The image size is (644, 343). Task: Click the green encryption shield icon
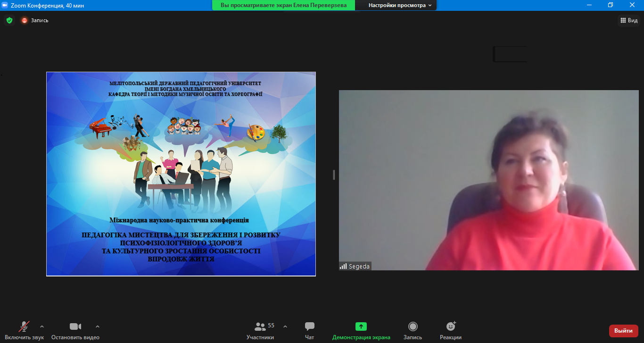tap(9, 20)
